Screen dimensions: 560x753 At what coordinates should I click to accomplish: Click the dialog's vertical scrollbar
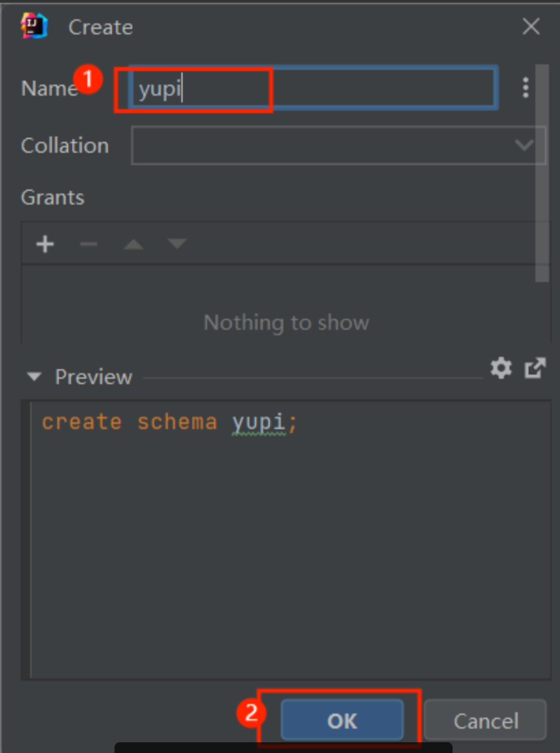click(542, 173)
